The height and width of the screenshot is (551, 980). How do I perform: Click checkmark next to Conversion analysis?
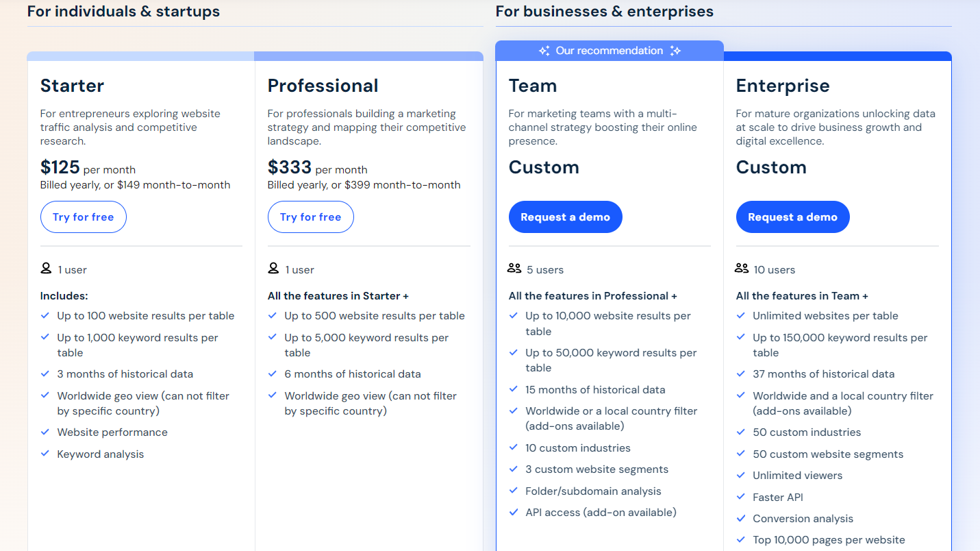740,518
